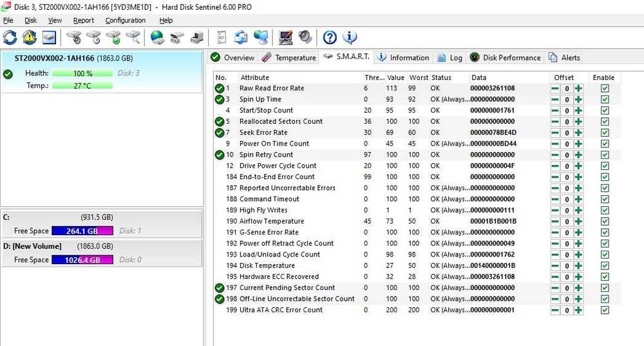Screen dimensions: 644x346
Task: Click the C: free space 264.1 GB bar
Action: click(x=82, y=231)
